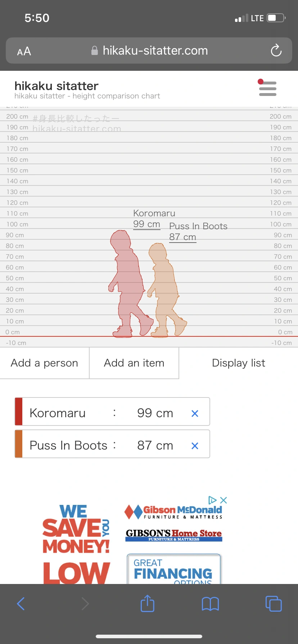Click the AdChoices icon on the advertisement
Screen dimensions: 298x644
[213, 500]
